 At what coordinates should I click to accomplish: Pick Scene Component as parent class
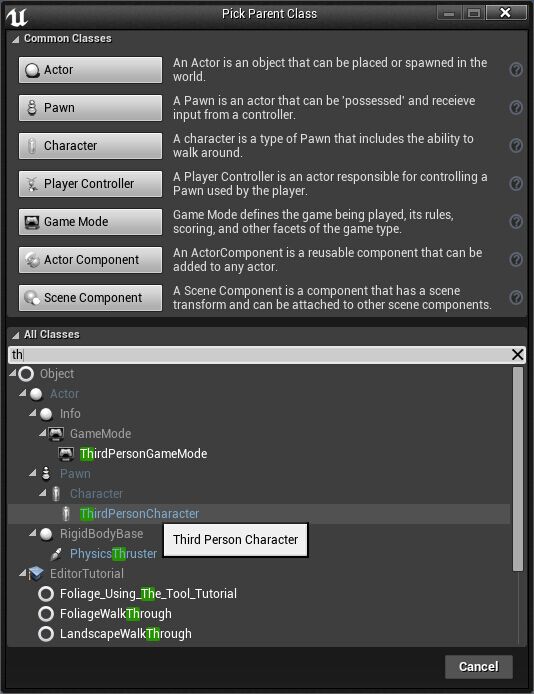pos(90,298)
